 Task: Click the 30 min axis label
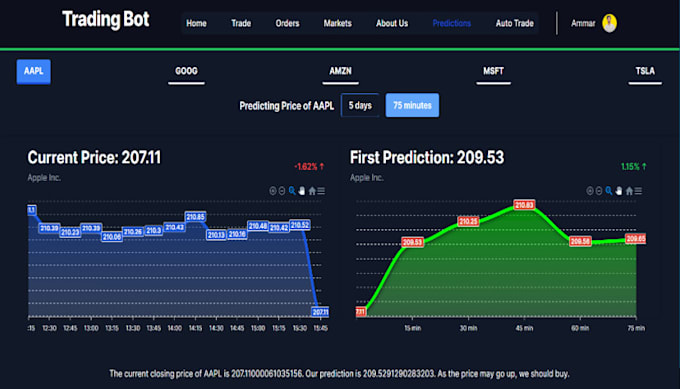coord(468,328)
